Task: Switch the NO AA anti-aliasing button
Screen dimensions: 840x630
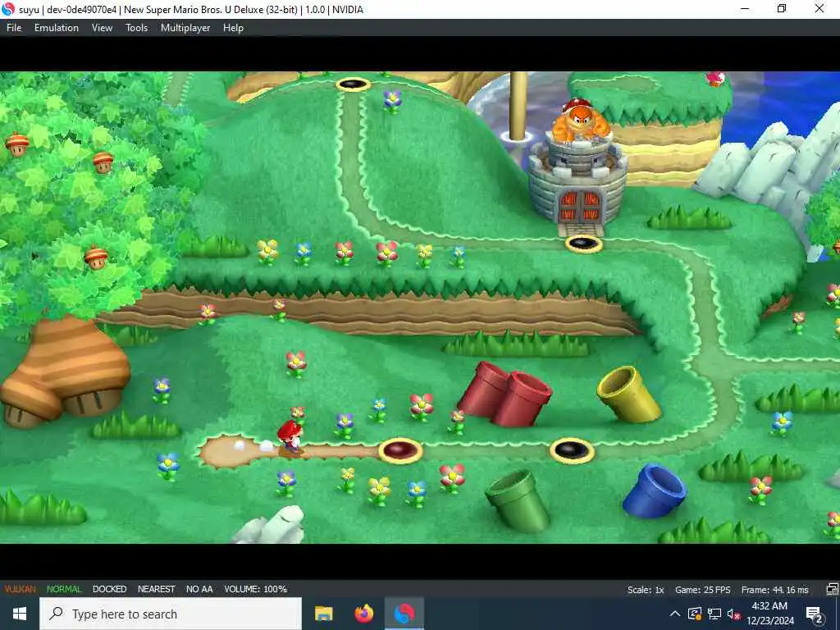Action: (x=199, y=589)
